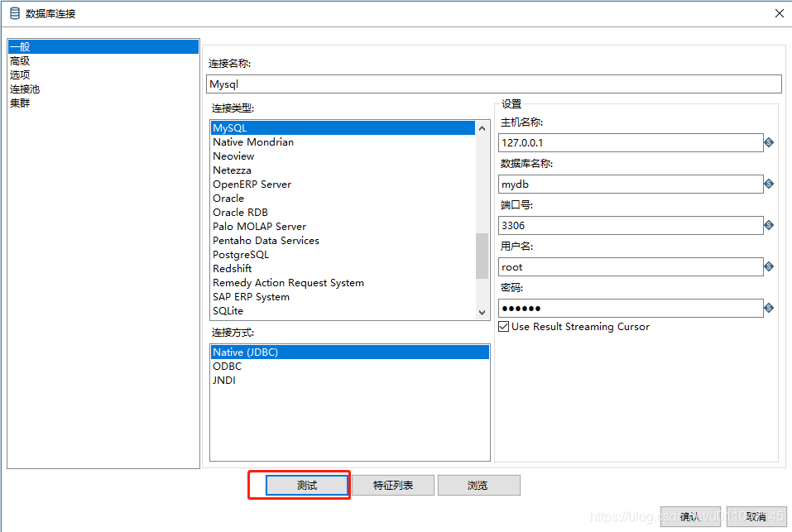Close the 数据库连接 dialog
This screenshot has width=792, height=532.
pyautogui.click(x=780, y=13)
